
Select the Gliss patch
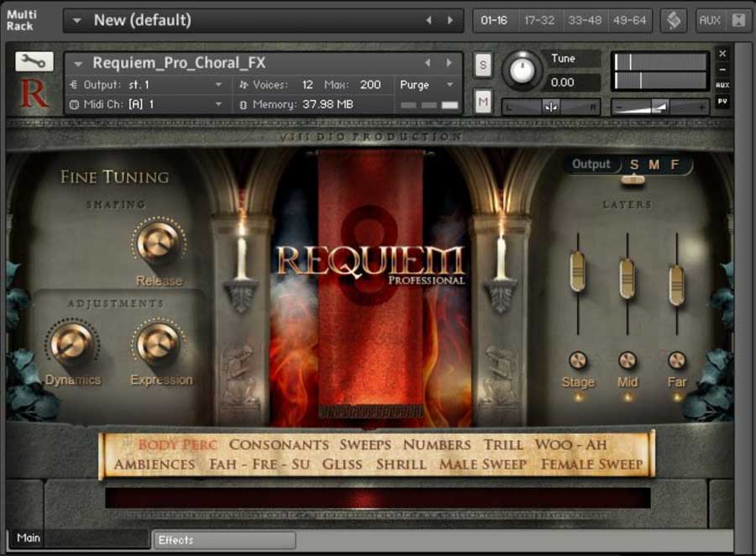(343, 464)
